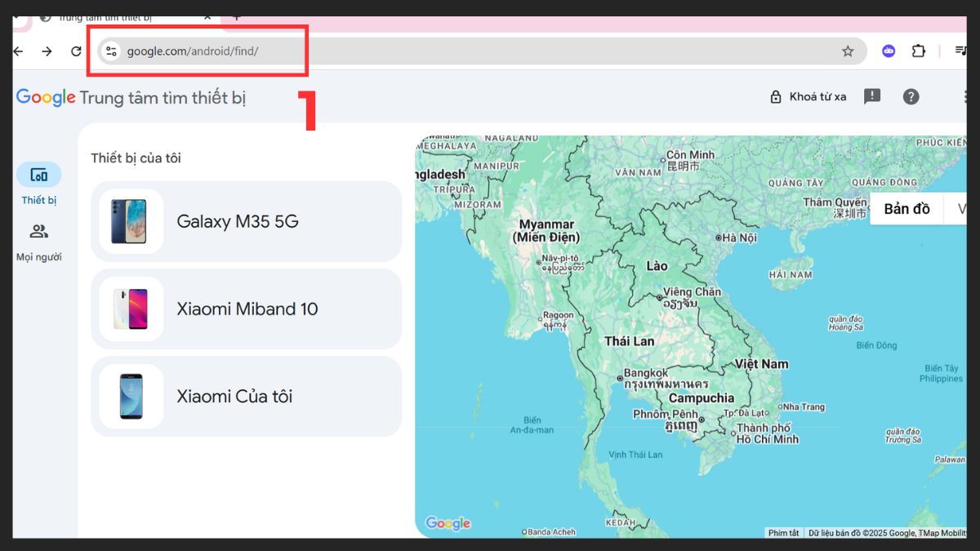Go back using the browser arrow
980x551 pixels.
point(17,51)
